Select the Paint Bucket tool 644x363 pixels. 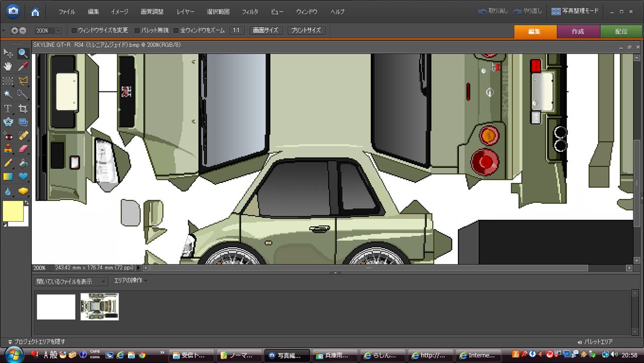click(x=23, y=163)
